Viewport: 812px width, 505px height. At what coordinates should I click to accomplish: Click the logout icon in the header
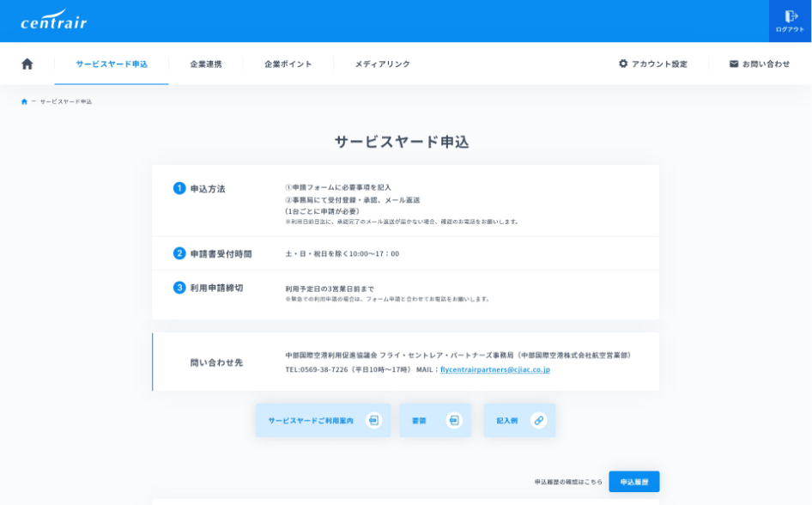click(x=791, y=16)
